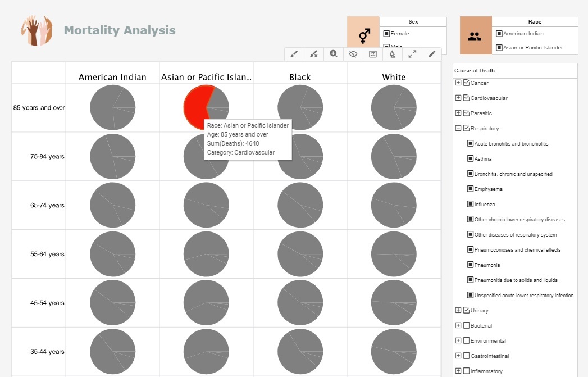
Task: Click the hands logo next to Mortality Analysis
Action: 37,30
